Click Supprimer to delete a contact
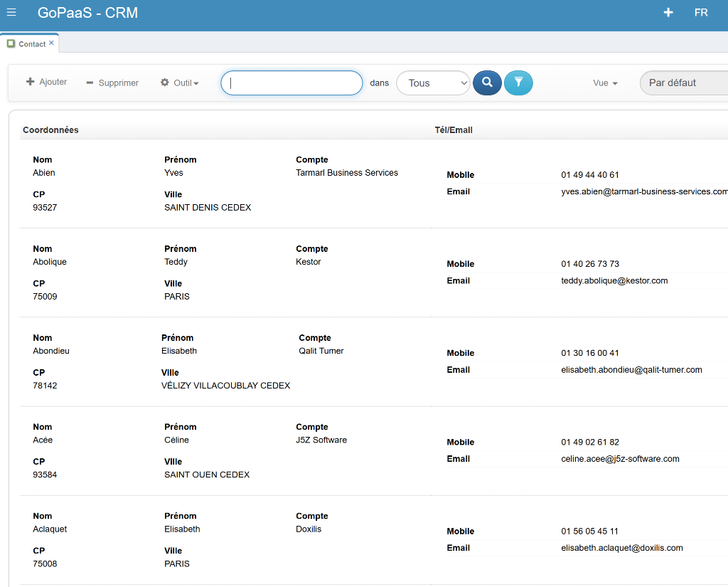 coord(112,83)
